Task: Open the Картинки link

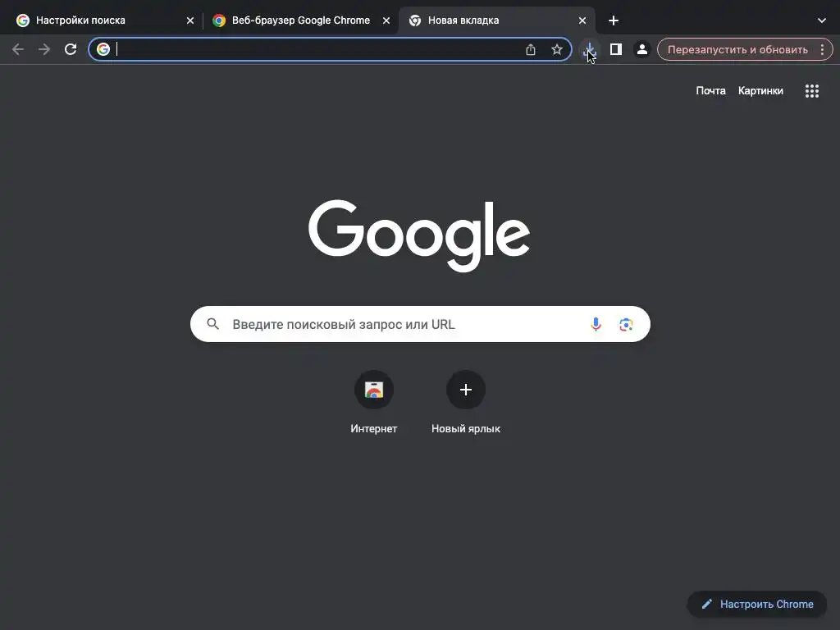Action: coord(760,90)
